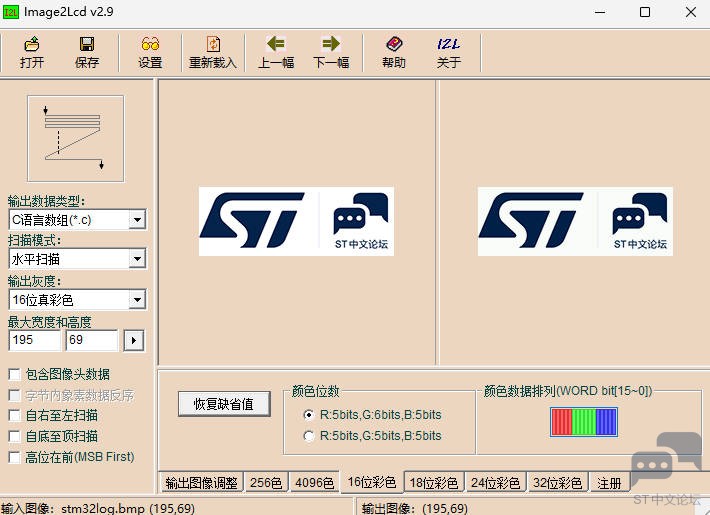The width and height of the screenshot is (710, 515).
Task: Switch to 256色 tab
Action: (x=266, y=483)
